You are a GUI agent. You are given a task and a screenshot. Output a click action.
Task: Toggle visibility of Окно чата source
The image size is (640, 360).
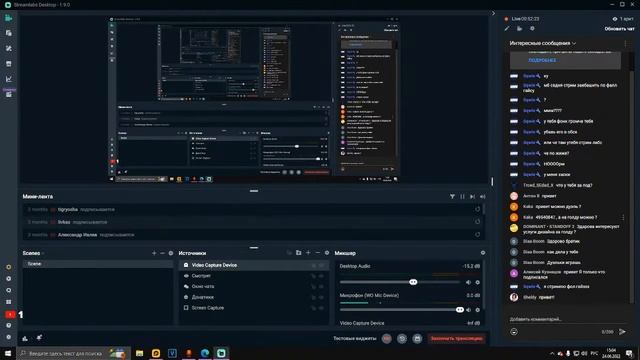tap(322, 287)
